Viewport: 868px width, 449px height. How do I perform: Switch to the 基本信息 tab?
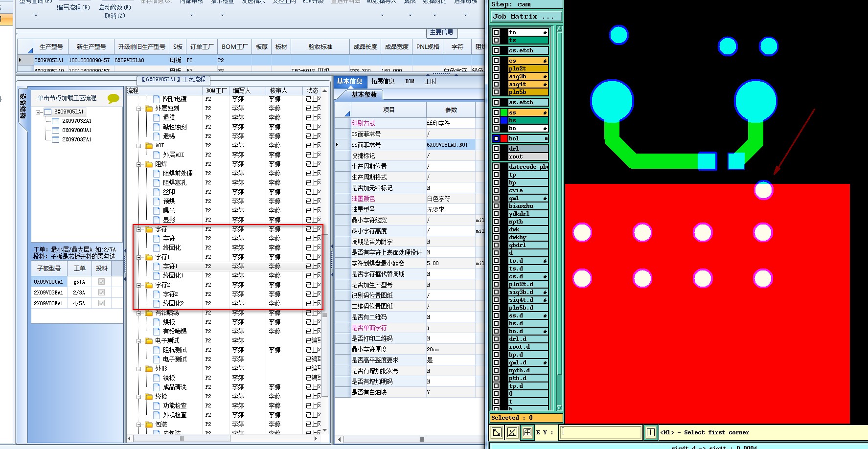pyautogui.click(x=349, y=82)
